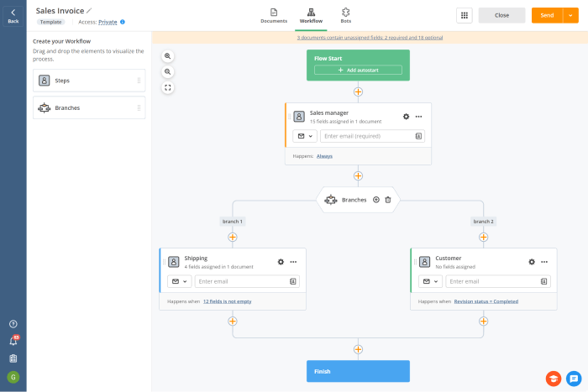This screenshot has height=392, width=588.
Task: Open notifications bell
Action: [13, 341]
